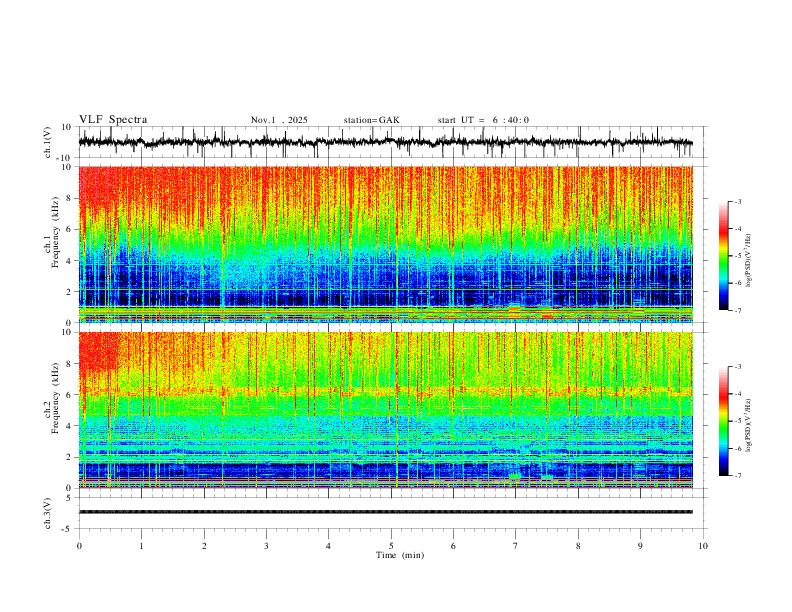Click time-axis tick label "3"
792x612 pixels.
pos(266,546)
